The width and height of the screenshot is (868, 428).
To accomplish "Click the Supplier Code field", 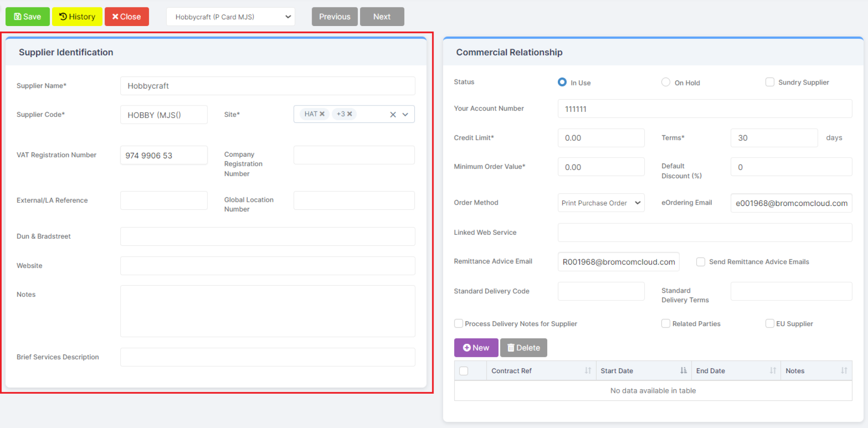I will point(164,115).
